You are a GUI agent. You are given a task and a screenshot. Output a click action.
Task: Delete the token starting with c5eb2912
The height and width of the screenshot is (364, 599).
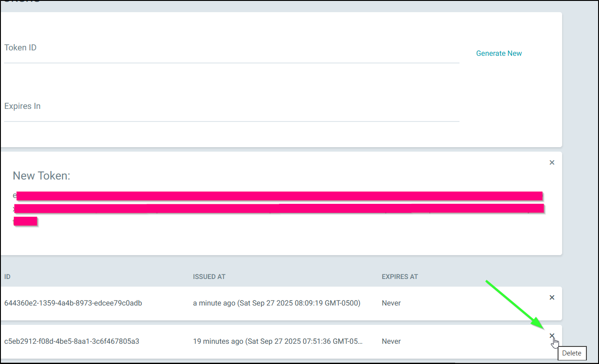pyautogui.click(x=552, y=336)
